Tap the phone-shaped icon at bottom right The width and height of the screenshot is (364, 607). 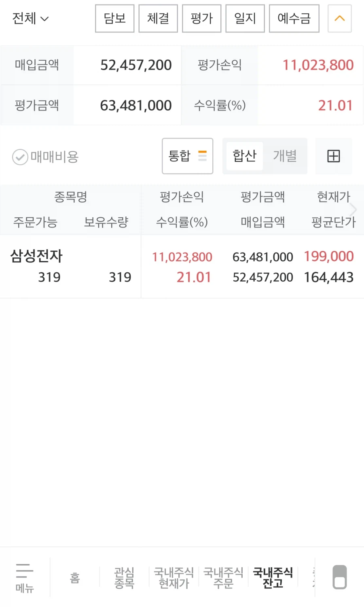[x=339, y=577]
